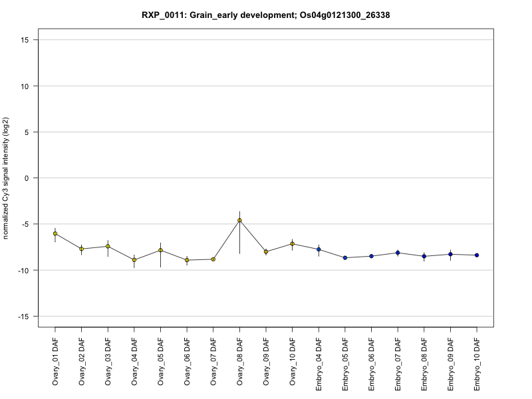Select the Embryo_06 DAF blue data point
This screenshot has height=399, width=532.
point(371,256)
